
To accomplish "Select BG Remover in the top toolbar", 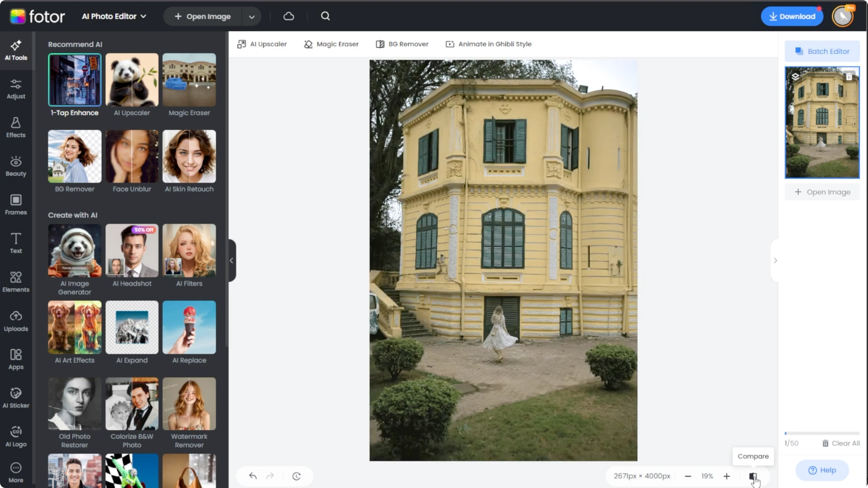I will pos(402,44).
